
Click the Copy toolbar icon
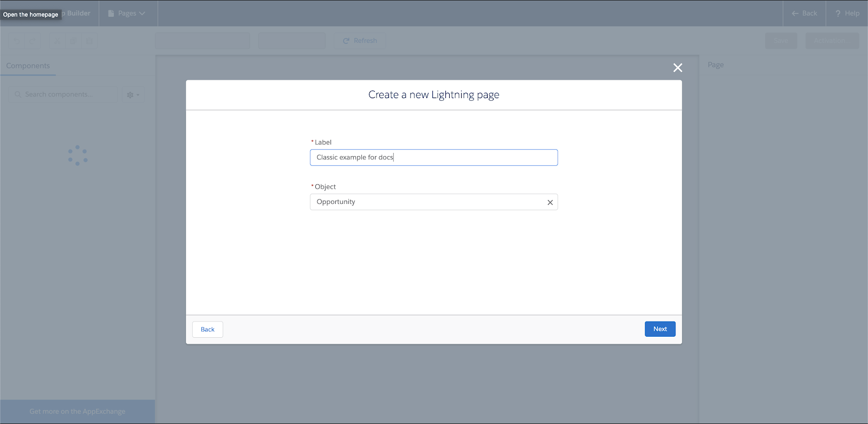point(73,41)
